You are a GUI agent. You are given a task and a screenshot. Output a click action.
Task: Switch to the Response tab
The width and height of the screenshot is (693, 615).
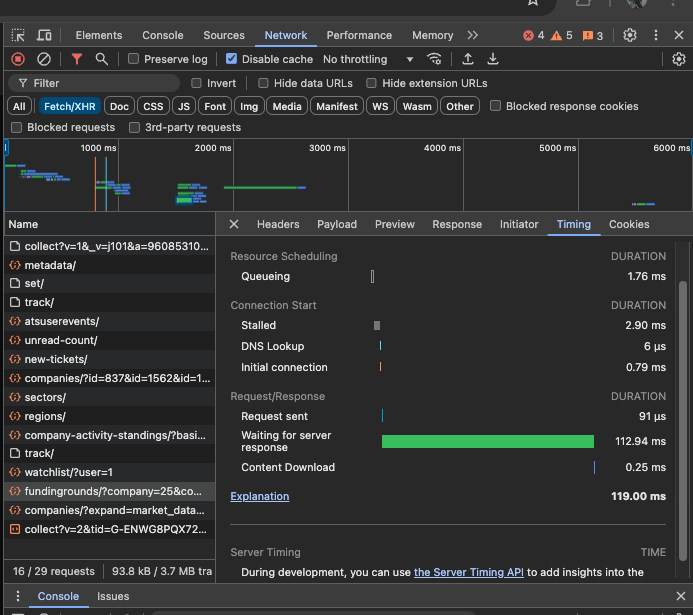pos(457,224)
